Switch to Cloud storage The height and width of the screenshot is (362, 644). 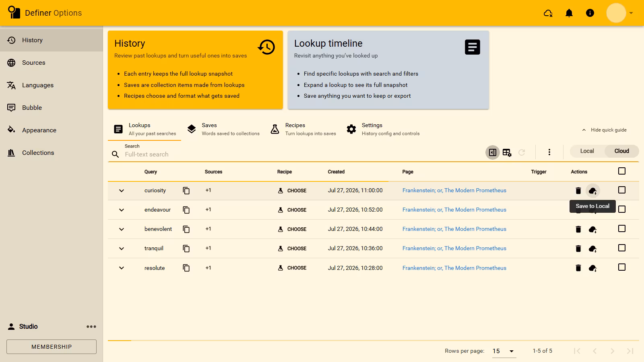621,151
